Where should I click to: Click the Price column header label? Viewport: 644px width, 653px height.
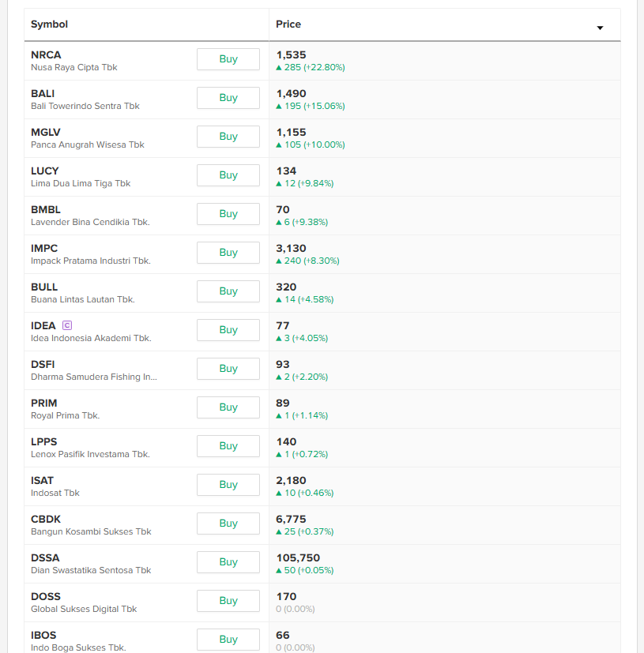(288, 24)
